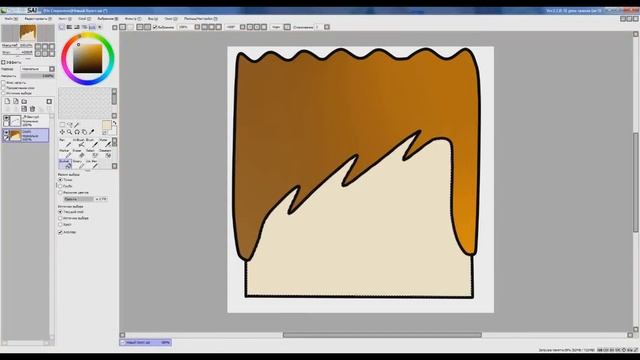Switch to the open document tab at bottom
The image size is (640, 360).
[x=145, y=342]
